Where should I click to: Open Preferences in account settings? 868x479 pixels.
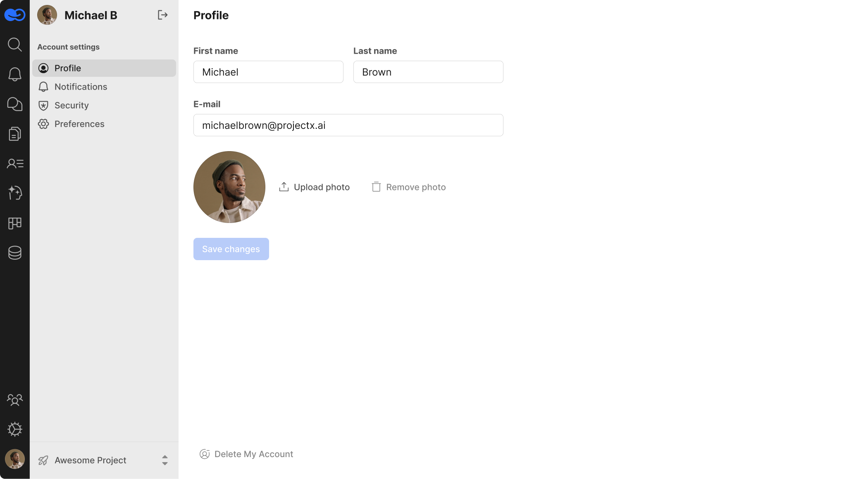click(x=79, y=124)
